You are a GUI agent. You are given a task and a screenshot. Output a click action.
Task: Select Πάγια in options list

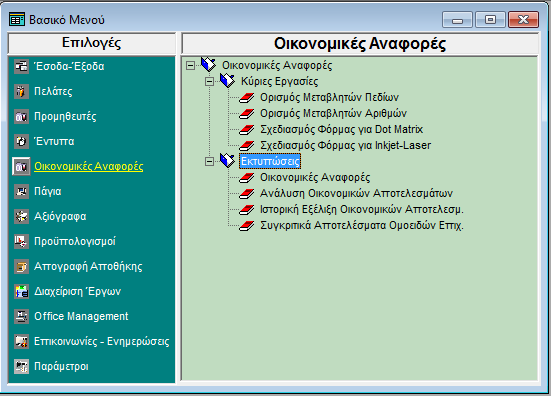coord(48,191)
